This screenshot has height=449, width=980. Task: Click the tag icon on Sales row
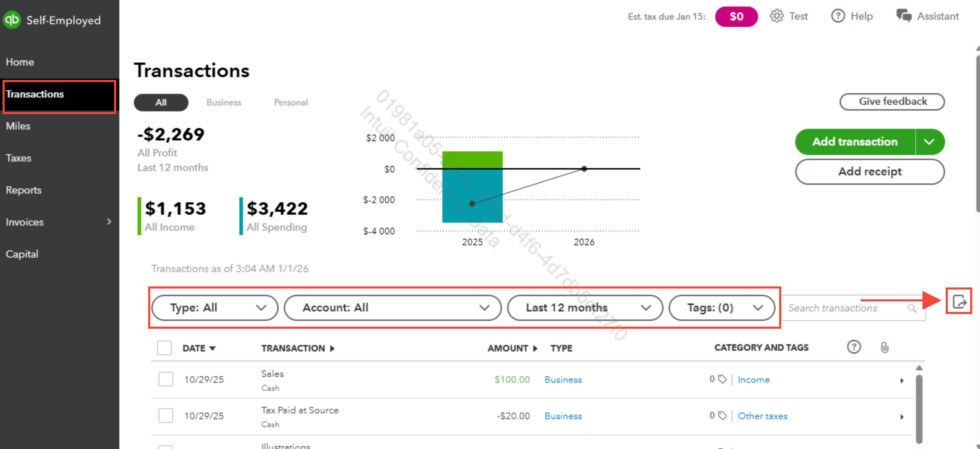point(722,379)
